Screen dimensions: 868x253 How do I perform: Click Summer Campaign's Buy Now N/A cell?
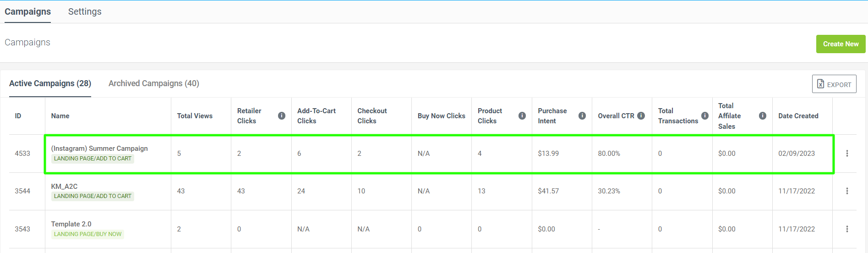click(424, 154)
